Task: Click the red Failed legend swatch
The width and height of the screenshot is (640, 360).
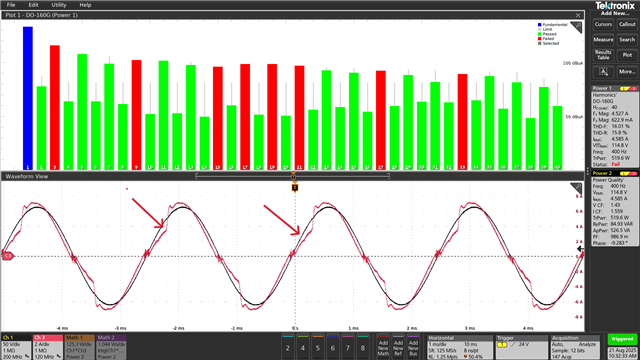Action: coord(540,39)
